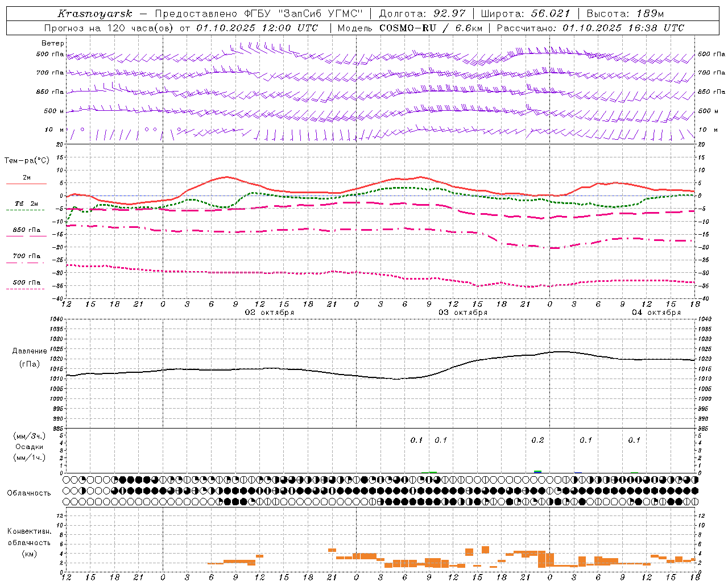This screenshot has height=582, width=728.
Task: Click the '03 октября' date label
Action: (463, 313)
